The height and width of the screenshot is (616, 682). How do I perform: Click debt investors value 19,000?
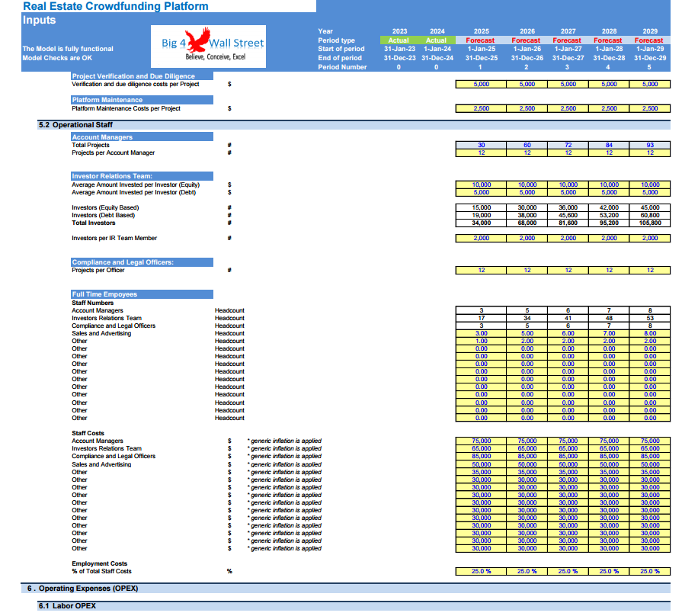click(x=481, y=215)
